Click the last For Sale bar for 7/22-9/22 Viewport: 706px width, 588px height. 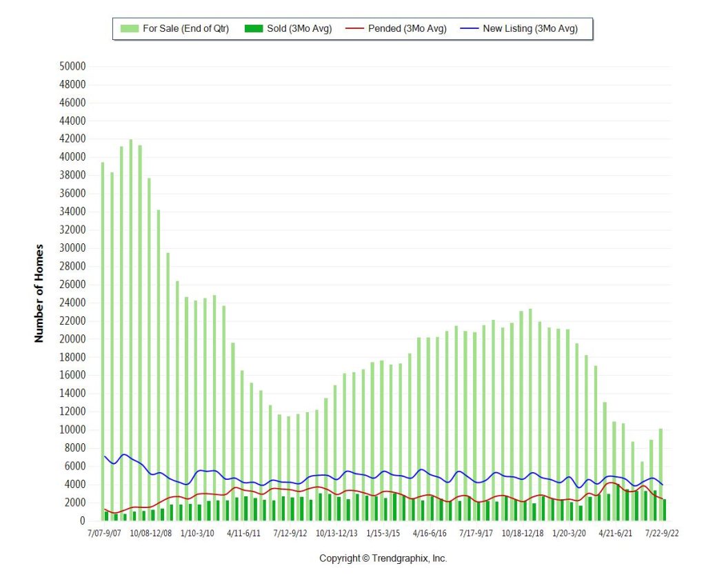660,474
